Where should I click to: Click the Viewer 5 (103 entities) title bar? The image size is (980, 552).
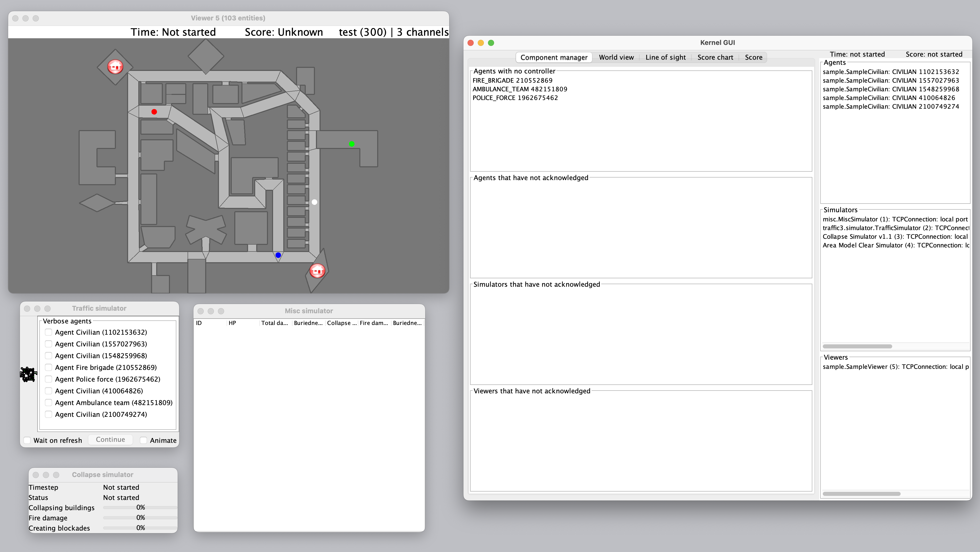click(x=228, y=18)
